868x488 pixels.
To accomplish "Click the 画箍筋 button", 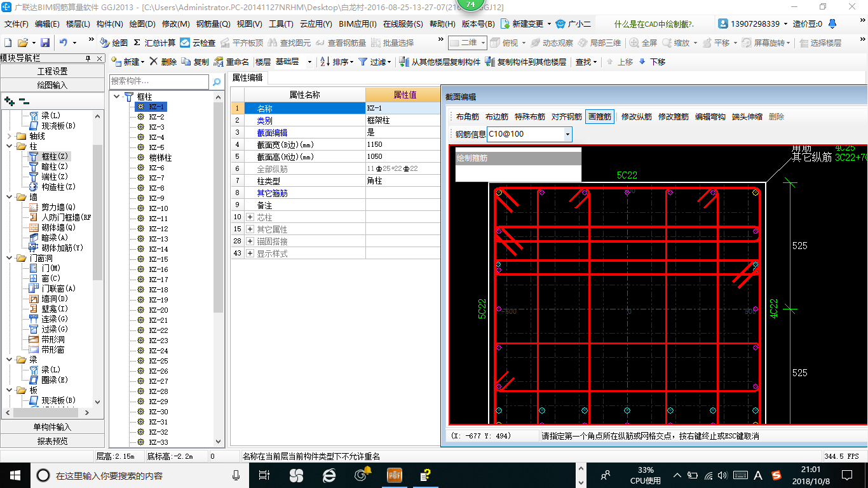I will (x=600, y=117).
